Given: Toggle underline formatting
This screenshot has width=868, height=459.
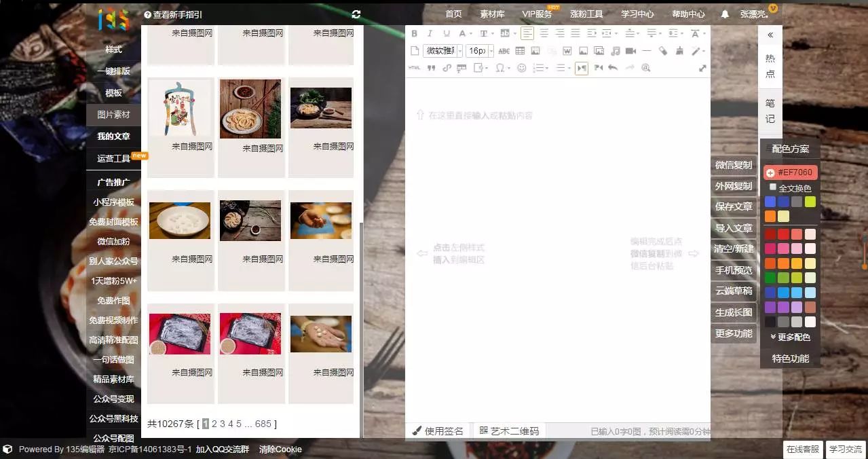Looking at the screenshot, I should 447,33.
